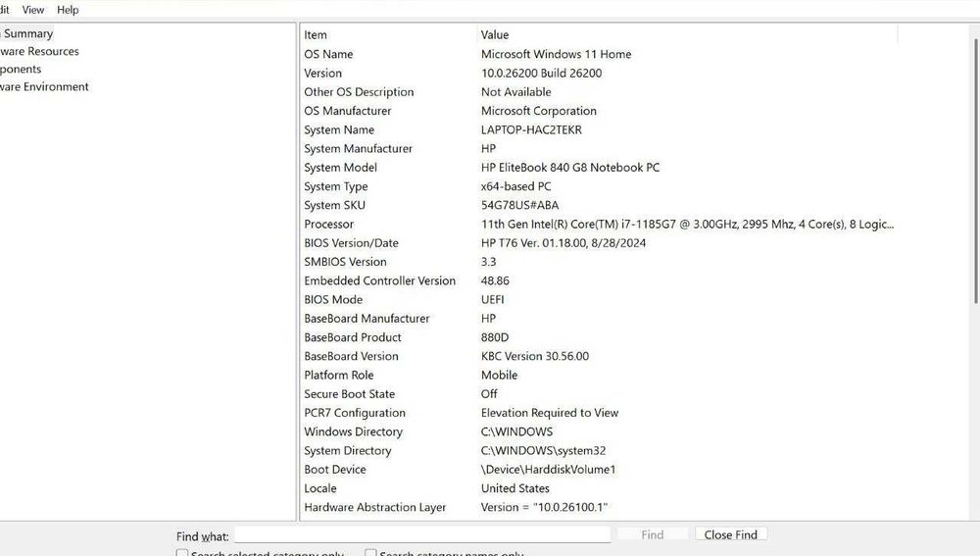
Task: Select the Secure Boot State row
Action: (599, 394)
